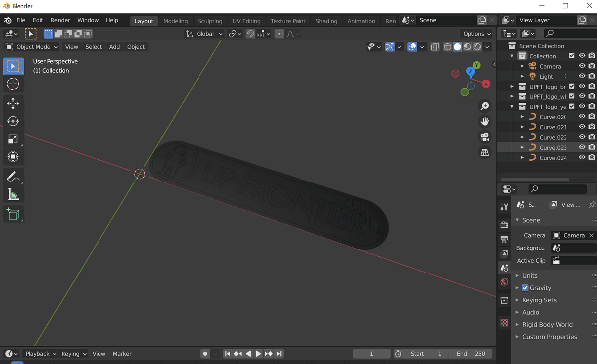
Task: Select Curve.021 in the outliner
Action: [553, 127]
